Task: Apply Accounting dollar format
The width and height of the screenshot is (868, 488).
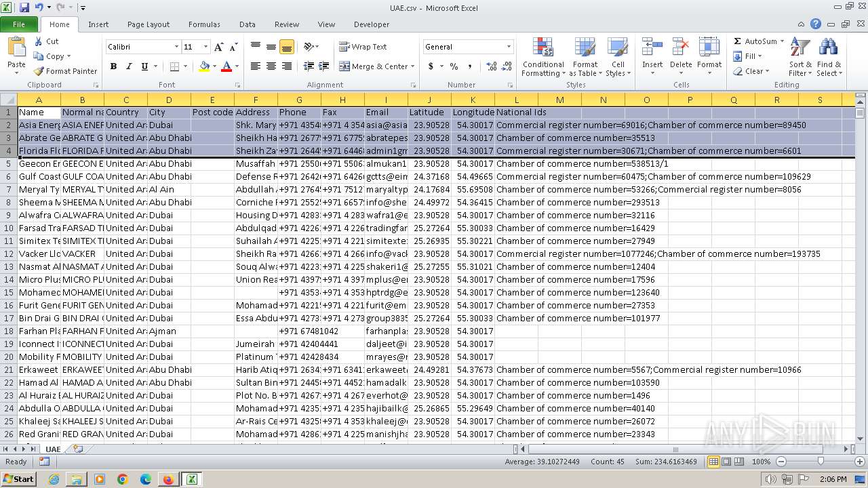Action: point(431,66)
